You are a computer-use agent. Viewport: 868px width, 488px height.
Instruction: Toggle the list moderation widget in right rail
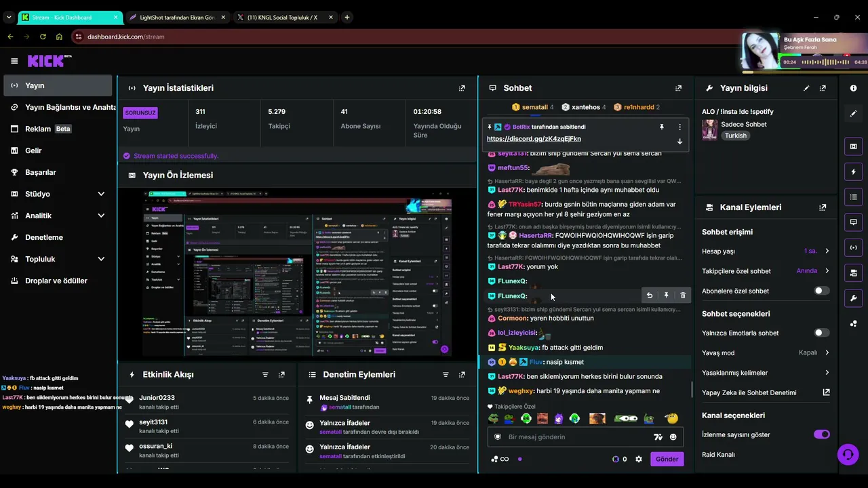click(853, 197)
